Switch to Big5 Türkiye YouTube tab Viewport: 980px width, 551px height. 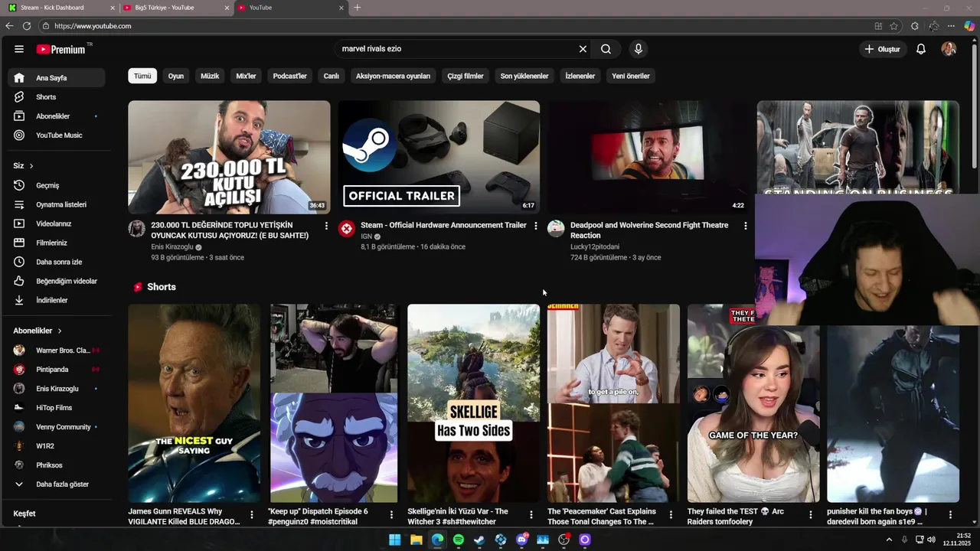[x=175, y=8]
